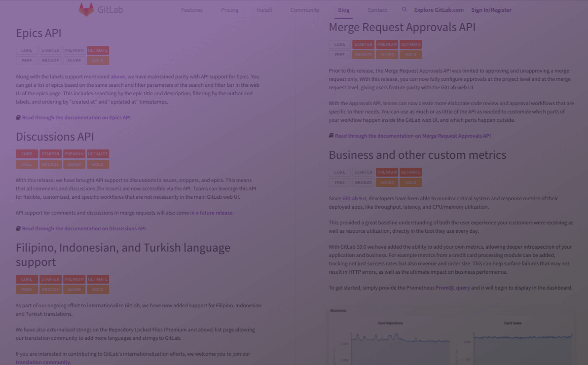Go to Pricing in the navbar
This screenshot has height=365, width=588.
229,10
